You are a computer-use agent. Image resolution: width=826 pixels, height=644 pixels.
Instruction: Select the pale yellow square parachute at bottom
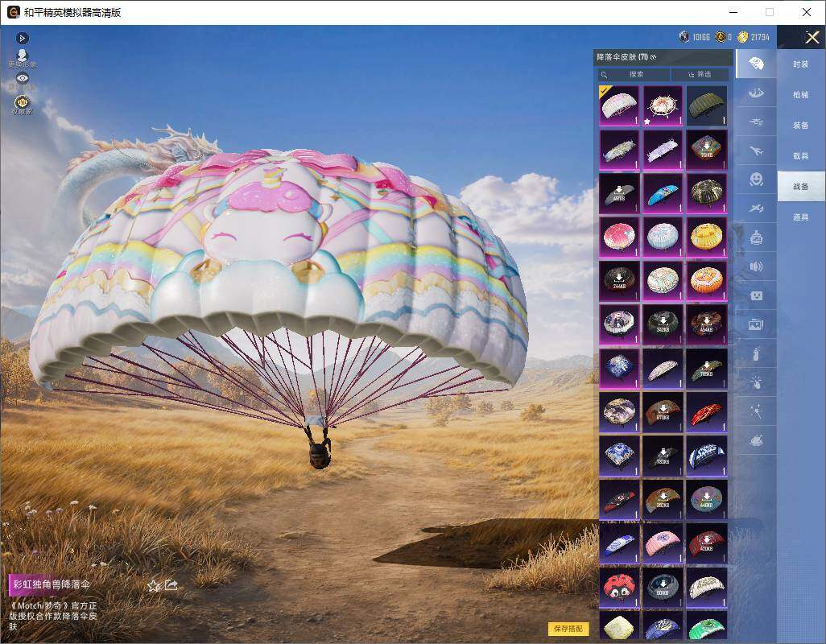coord(619,625)
